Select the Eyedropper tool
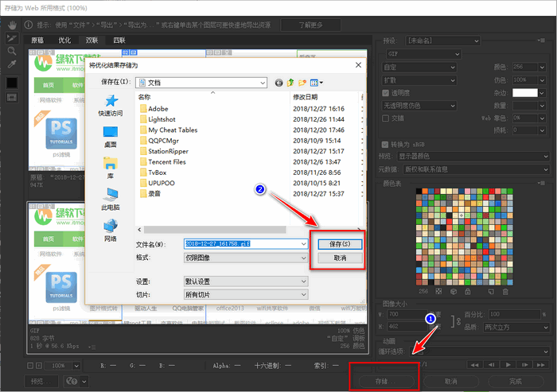This screenshot has width=557, height=392. point(12,64)
